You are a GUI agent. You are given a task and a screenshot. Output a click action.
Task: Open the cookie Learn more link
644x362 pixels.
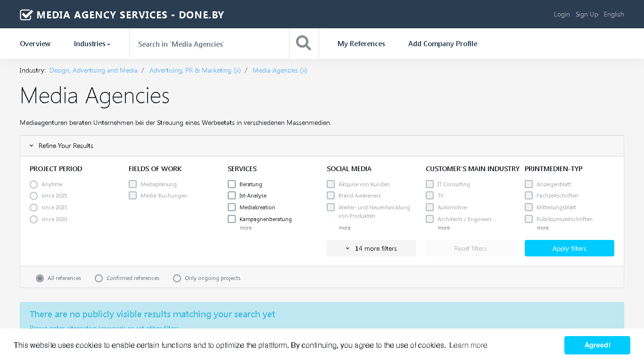(468, 346)
